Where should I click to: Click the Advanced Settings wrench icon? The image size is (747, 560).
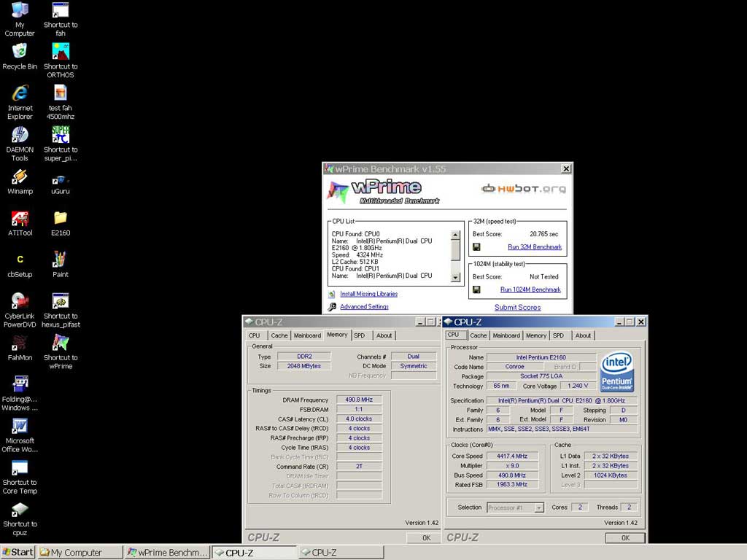coord(332,307)
